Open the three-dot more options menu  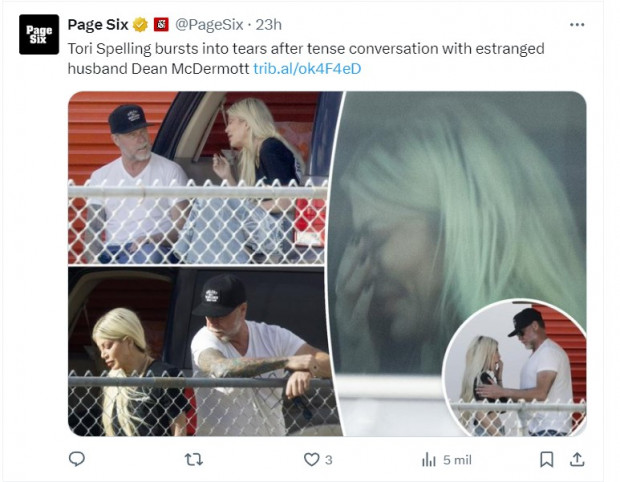[577, 25]
